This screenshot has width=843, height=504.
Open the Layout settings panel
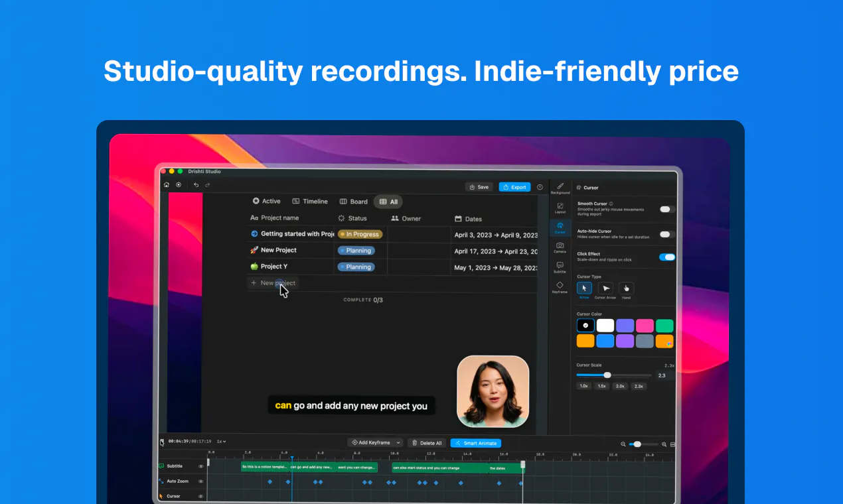[x=560, y=208]
